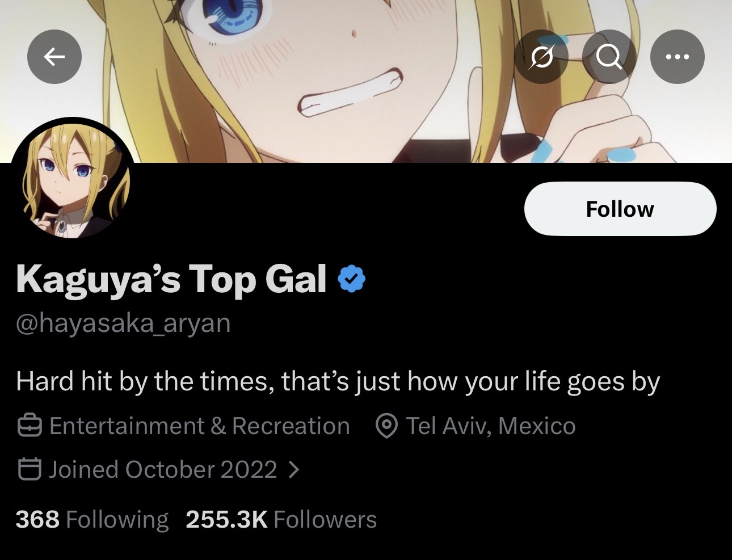The width and height of the screenshot is (732, 560).
Task: Follow Kaguya's Top Gal account
Action: 620,209
